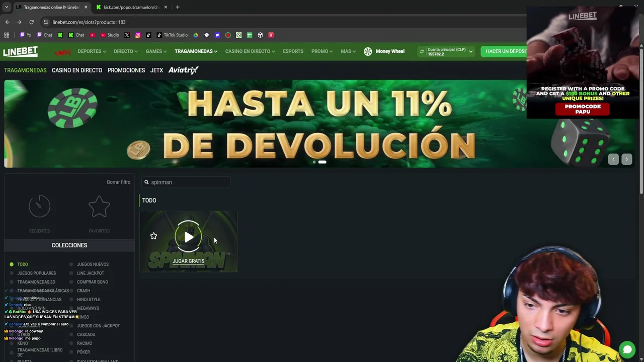This screenshot has width=644, height=362.
Task: Open the Twitch 'Yo' bookmark
Action: [25, 35]
